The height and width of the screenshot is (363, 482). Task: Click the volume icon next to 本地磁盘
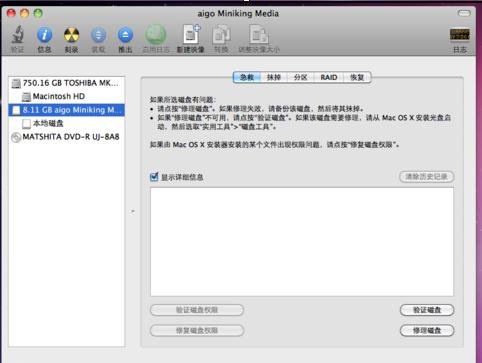26,124
